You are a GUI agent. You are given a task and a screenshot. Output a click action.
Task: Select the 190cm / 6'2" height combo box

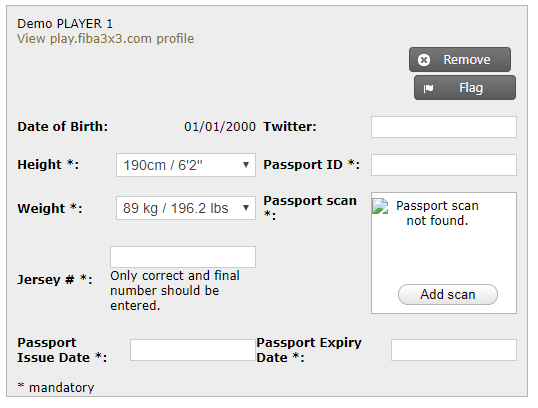click(x=186, y=165)
